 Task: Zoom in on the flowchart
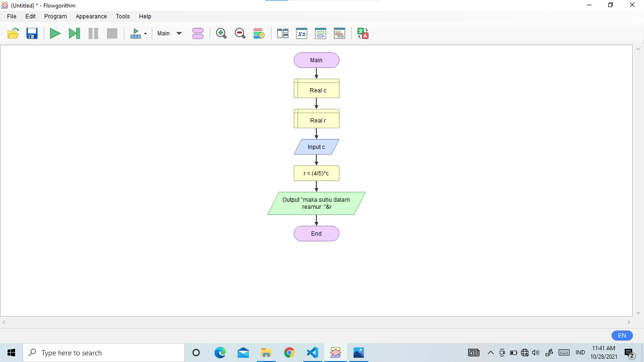coord(221,33)
